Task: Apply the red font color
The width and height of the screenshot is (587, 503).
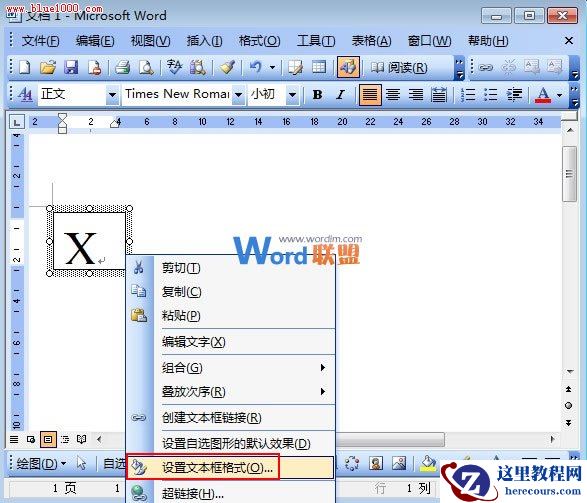Action: pyautogui.click(x=543, y=95)
